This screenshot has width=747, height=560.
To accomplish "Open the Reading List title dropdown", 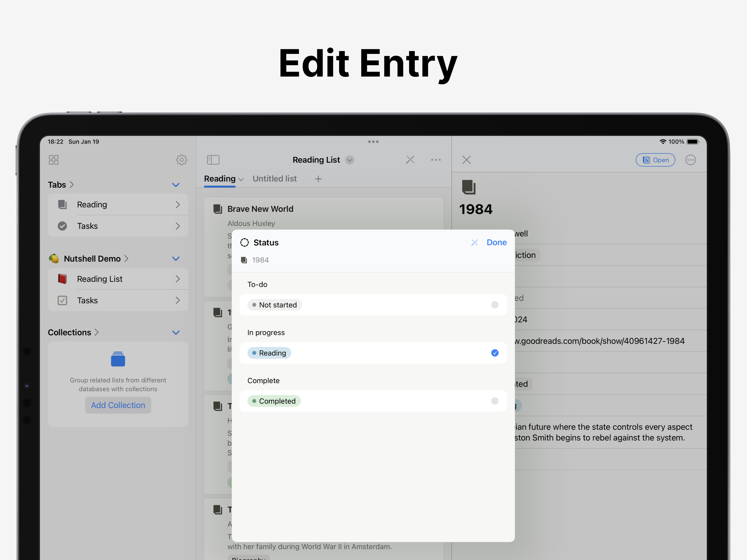I will point(350,160).
